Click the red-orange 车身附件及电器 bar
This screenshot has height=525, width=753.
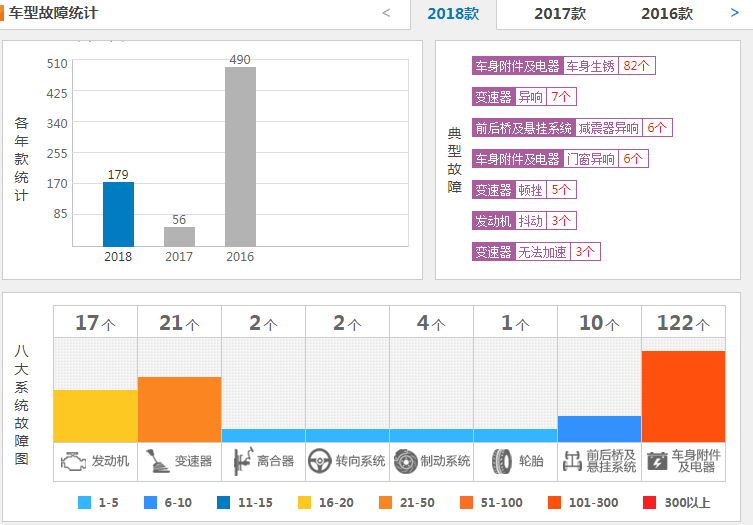[x=683, y=396]
